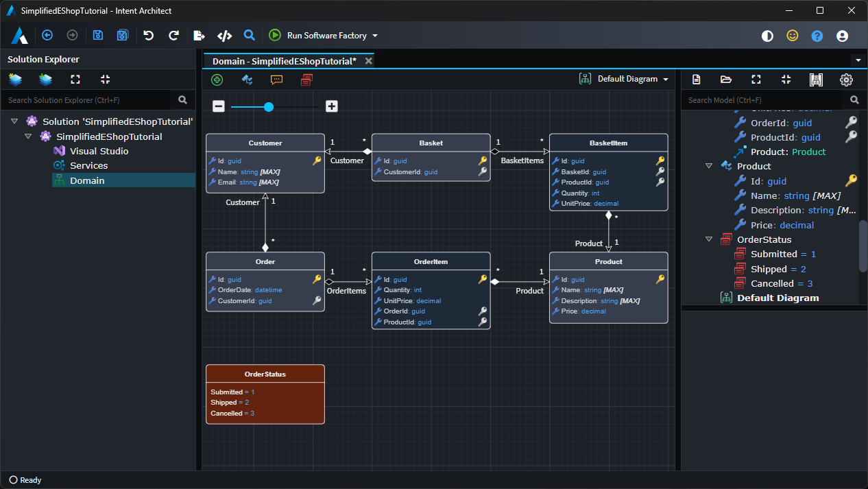
Task: Click the Shipped = 2 literal in OrderStatus diagram box
Action: [230, 403]
